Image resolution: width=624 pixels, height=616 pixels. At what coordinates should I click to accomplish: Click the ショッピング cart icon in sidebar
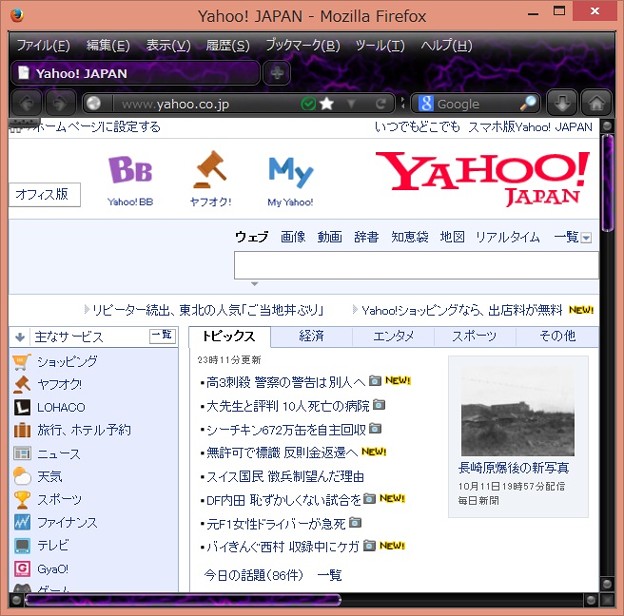coord(22,362)
